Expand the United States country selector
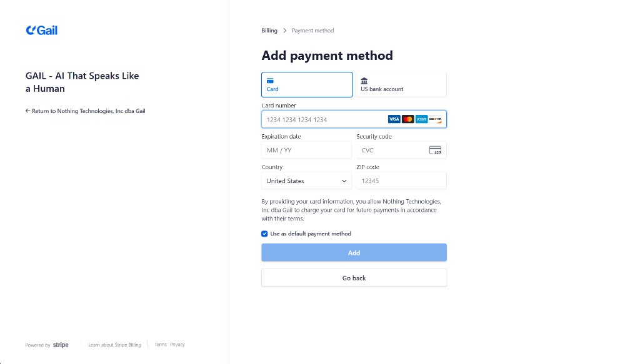The height and width of the screenshot is (364, 640). coord(306,180)
